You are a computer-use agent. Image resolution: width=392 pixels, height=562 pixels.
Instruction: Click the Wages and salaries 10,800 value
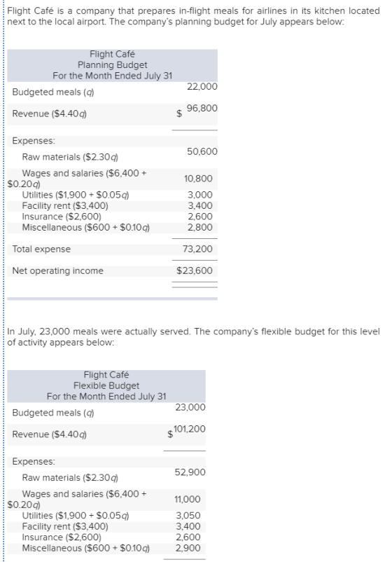(x=198, y=179)
